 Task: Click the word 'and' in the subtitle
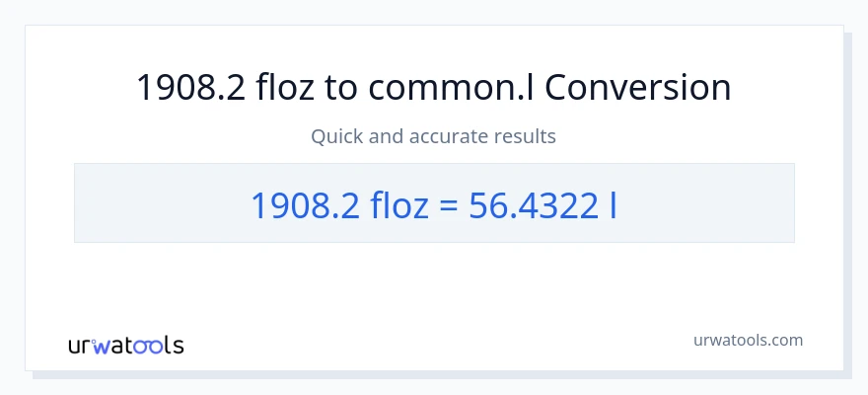click(385, 136)
